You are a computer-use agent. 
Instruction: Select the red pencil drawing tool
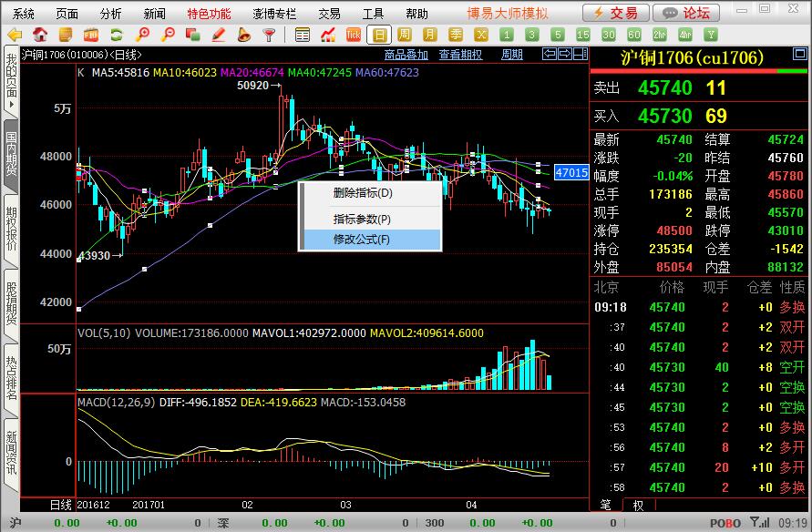[219, 35]
